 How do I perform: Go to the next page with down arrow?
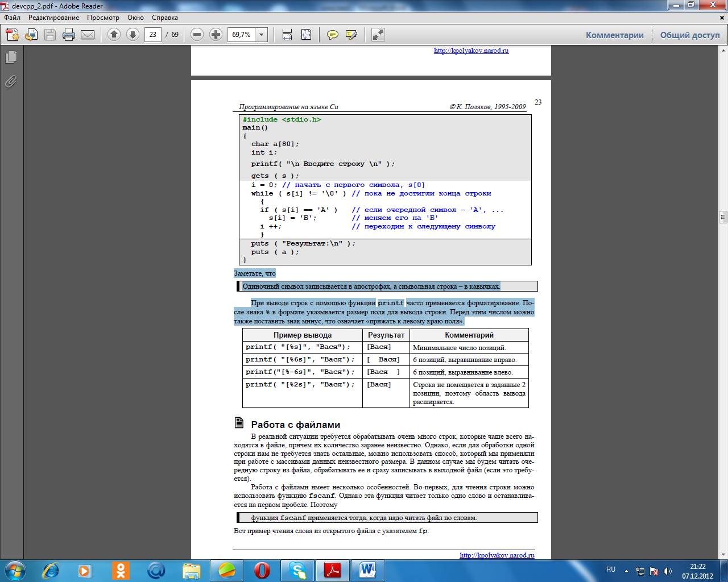133,35
